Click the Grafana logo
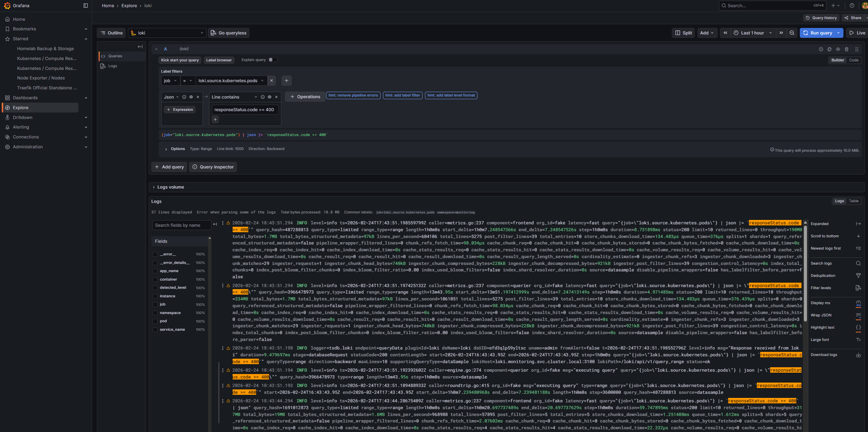The width and height of the screenshot is (868, 432). 7,5
